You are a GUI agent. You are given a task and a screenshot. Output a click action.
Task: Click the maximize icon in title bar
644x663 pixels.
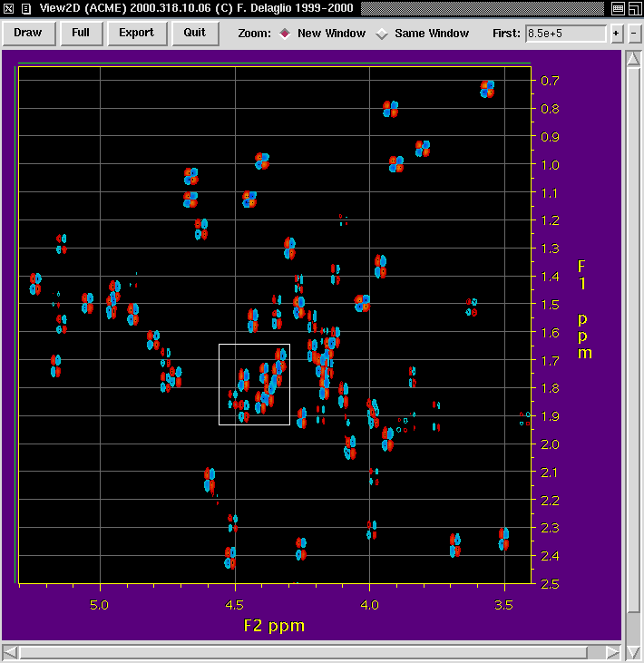(634, 8)
